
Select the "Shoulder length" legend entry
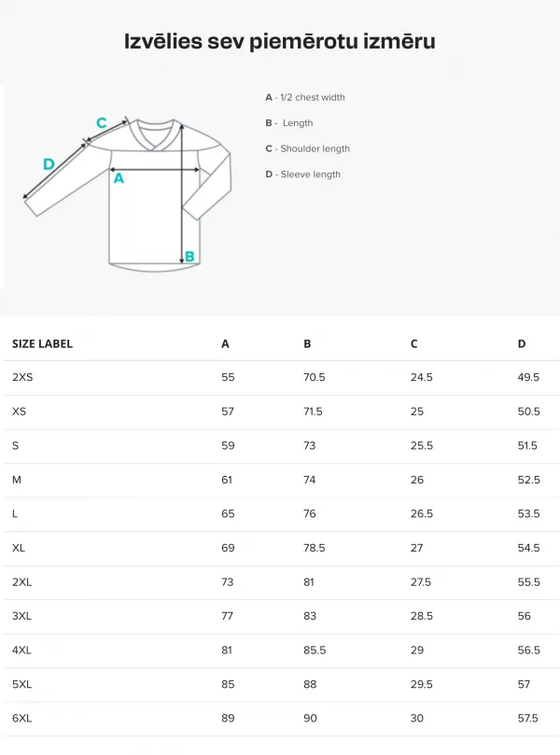tap(307, 148)
